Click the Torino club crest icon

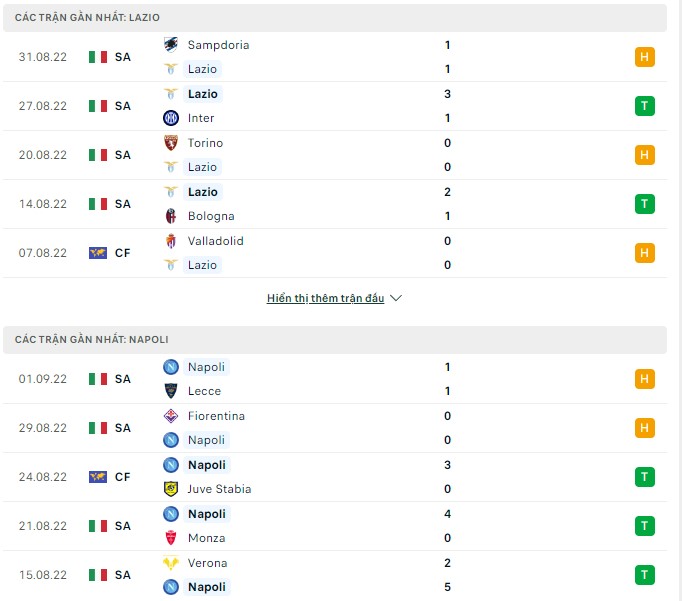(170, 143)
